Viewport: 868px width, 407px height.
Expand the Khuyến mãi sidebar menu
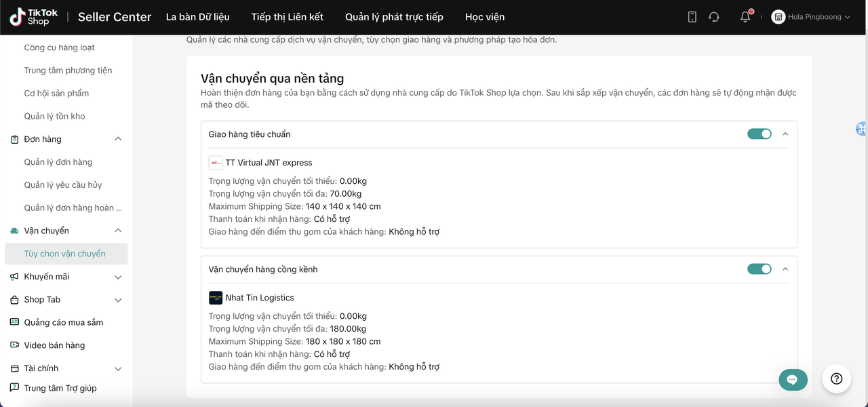click(x=118, y=277)
